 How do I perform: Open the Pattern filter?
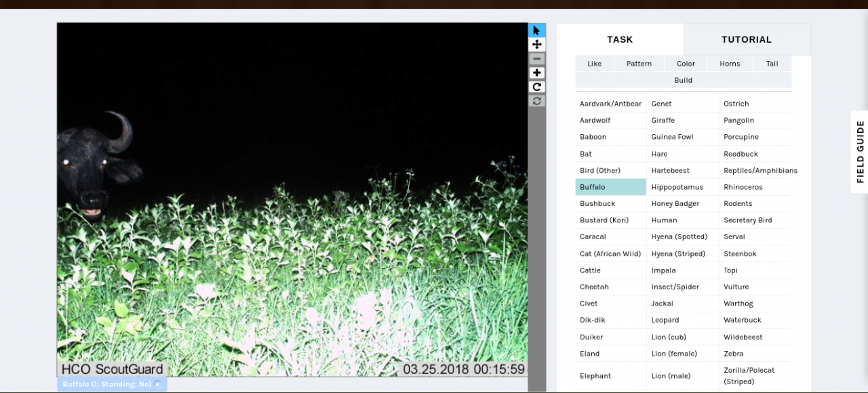639,64
